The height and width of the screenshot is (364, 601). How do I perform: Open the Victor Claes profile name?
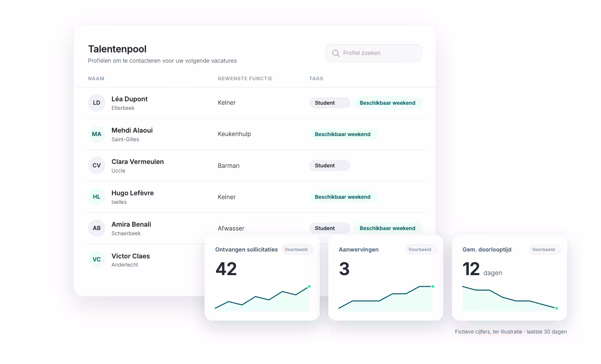click(x=131, y=256)
